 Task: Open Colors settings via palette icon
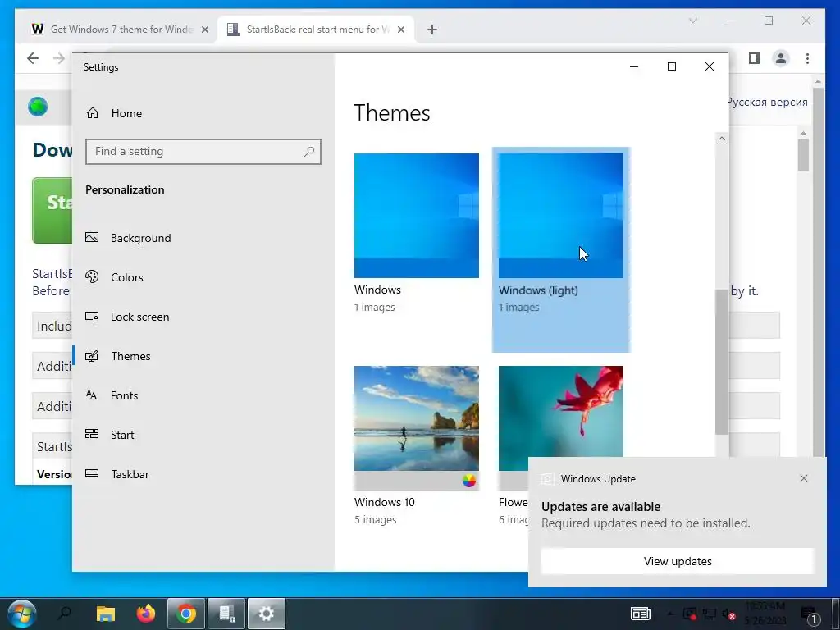coord(92,277)
